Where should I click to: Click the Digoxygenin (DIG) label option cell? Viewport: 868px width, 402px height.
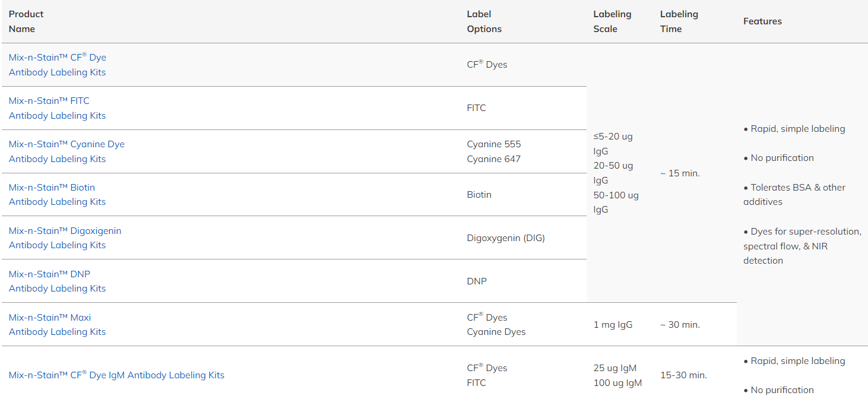(505, 238)
